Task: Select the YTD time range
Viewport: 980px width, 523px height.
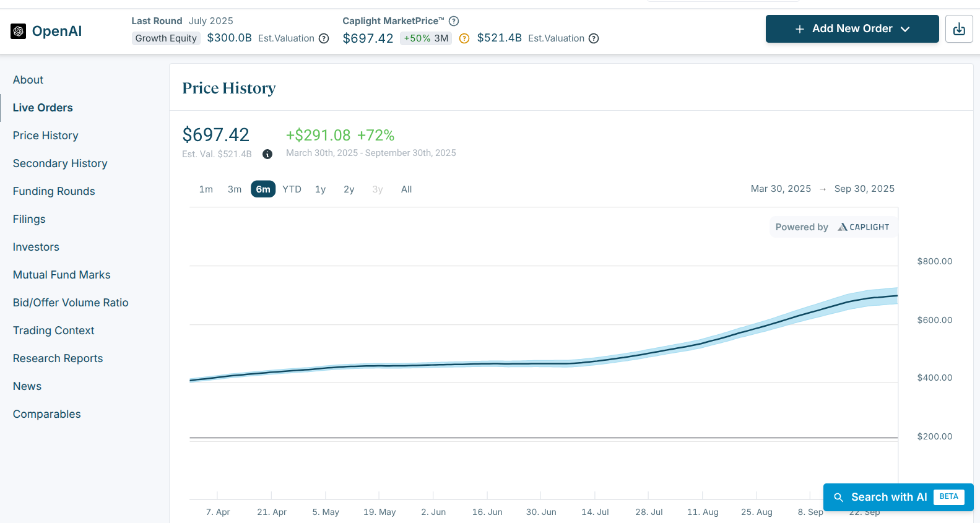Action: coord(292,189)
